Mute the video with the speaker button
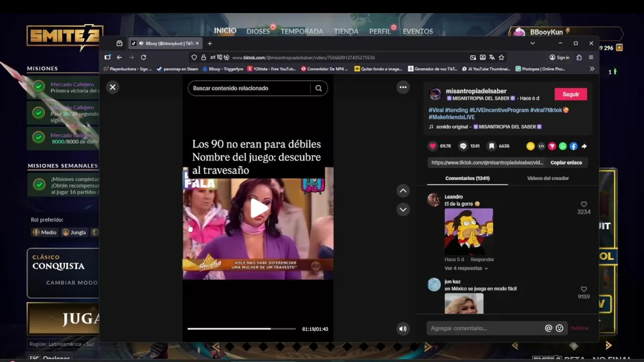This screenshot has height=362, width=644. [x=403, y=329]
